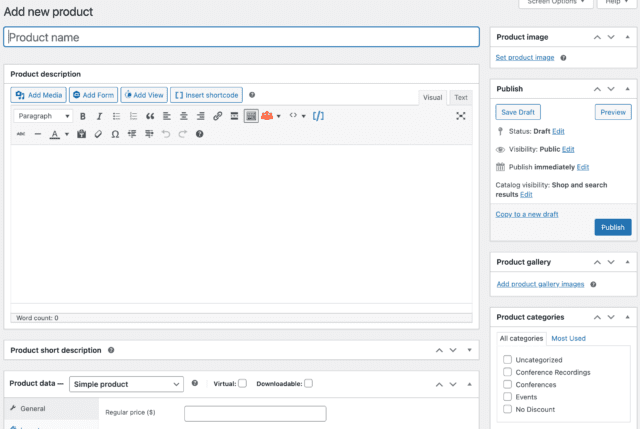Click the Set product image link

click(x=525, y=58)
